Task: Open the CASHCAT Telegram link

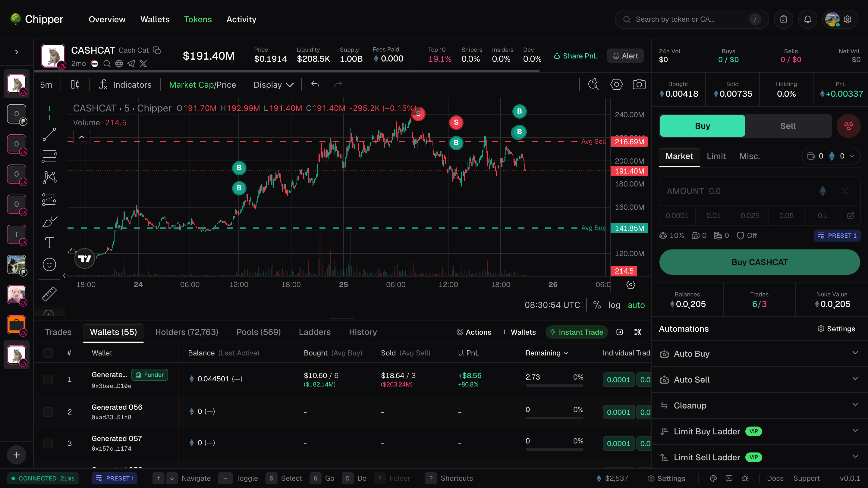Action: (131, 64)
